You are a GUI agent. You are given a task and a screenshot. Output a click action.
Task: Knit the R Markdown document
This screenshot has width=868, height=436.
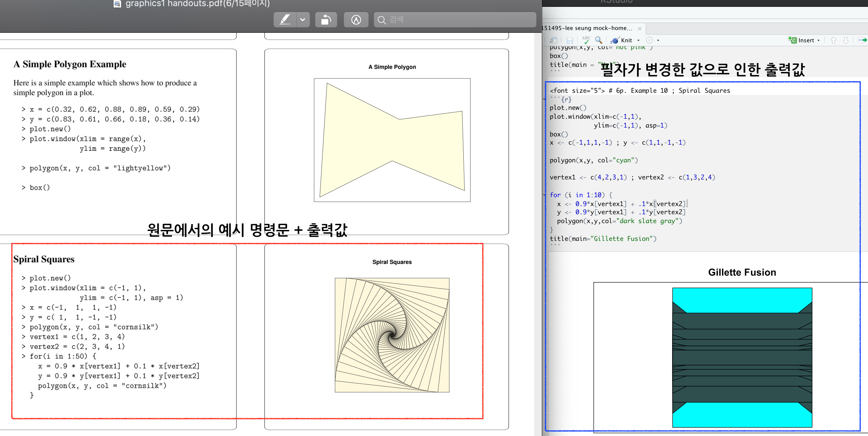point(622,40)
